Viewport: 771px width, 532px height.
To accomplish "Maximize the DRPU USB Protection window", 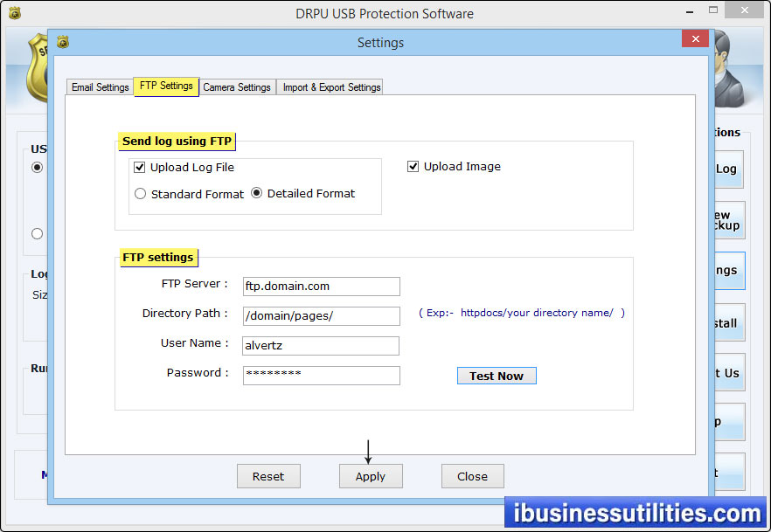I will point(713,10).
